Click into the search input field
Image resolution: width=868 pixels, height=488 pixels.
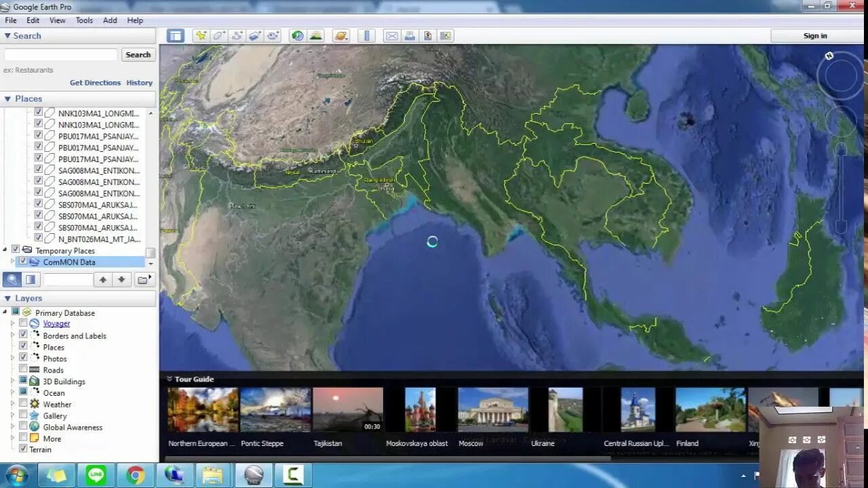pos(61,55)
